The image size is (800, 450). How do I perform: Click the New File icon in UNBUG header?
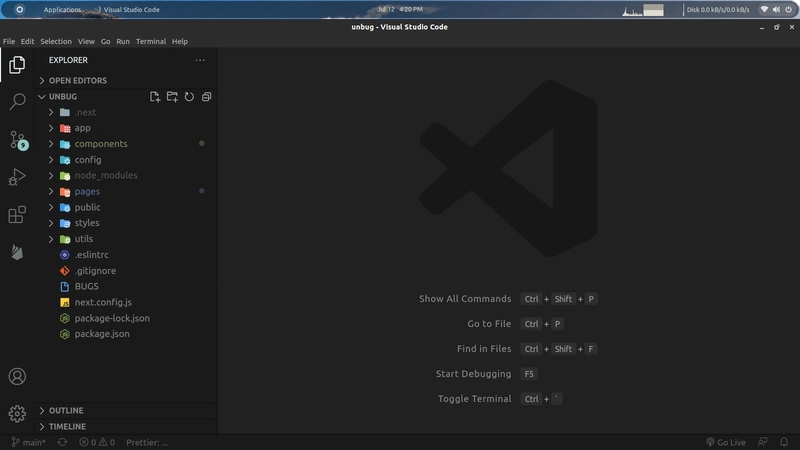point(155,96)
